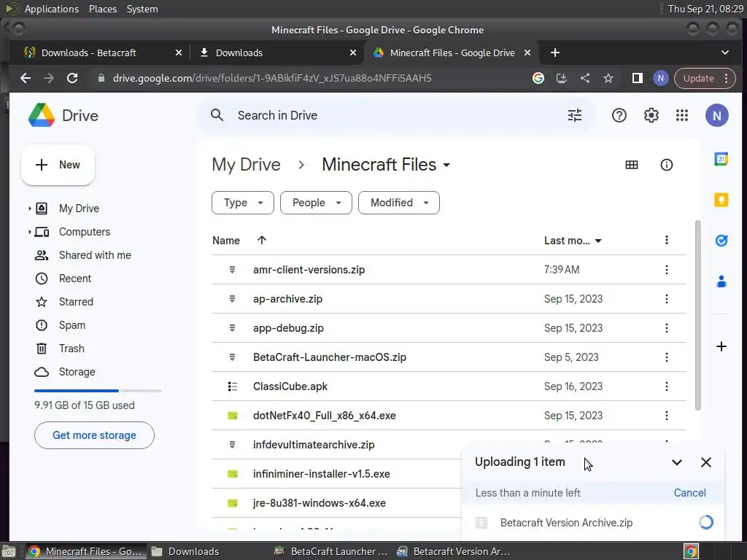
Task: Go to My Drive breadcrumb
Action: (246, 165)
